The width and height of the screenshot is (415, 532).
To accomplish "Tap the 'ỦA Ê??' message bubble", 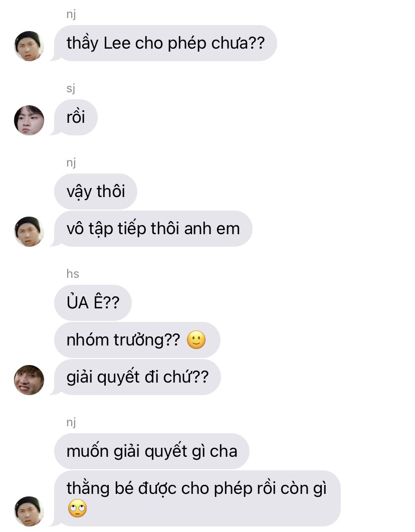I will 93,303.
